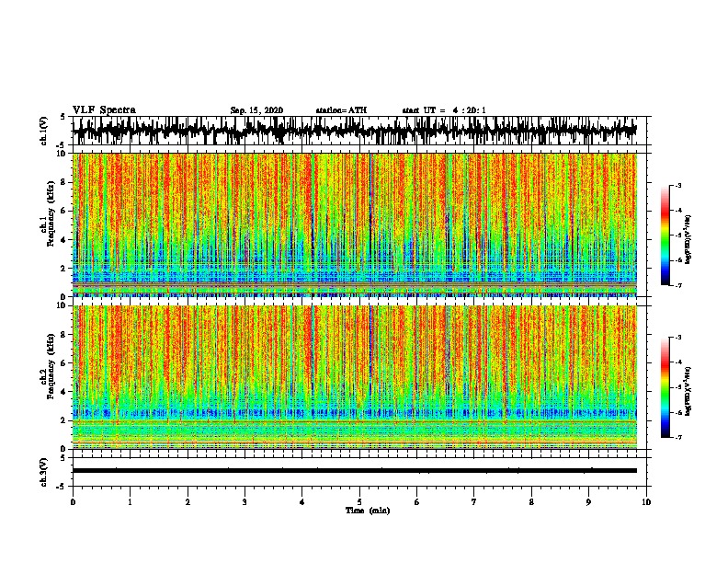This screenshot has width=728, height=563.
Task: Click the "5" tick on ch.3(V) axis
Action: pyautogui.click(x=63, y=458)
